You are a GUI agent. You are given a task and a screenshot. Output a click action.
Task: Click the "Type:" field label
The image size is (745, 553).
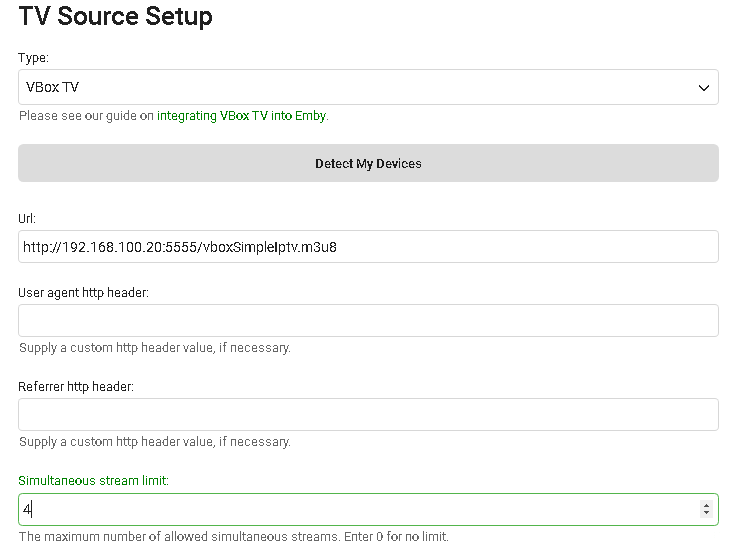pyautogui.click(x=33, y=58)
